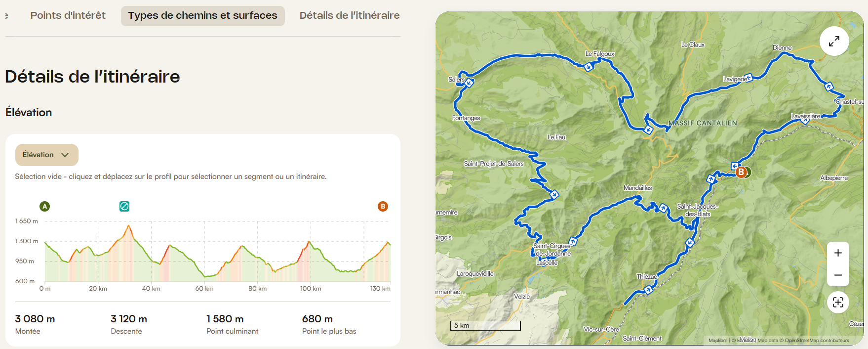Open OpenStreetMap contributeurs attribution link
Screen dimensions: 868x349
(x=817, y=341)
